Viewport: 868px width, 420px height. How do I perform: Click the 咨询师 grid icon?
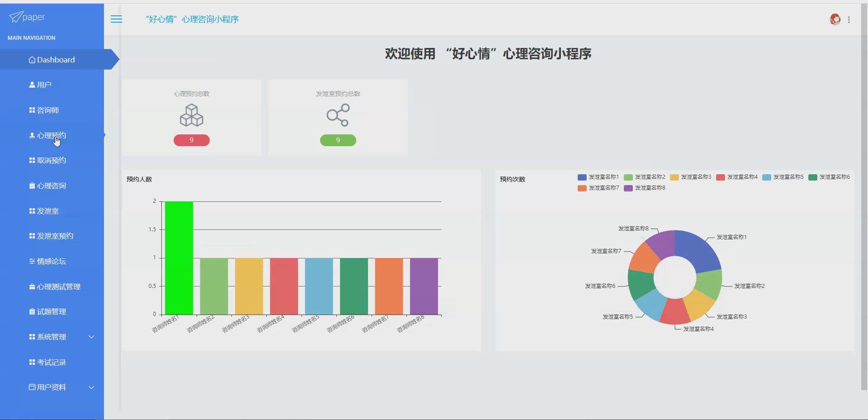pyautogui.click(x=32, y=110)
